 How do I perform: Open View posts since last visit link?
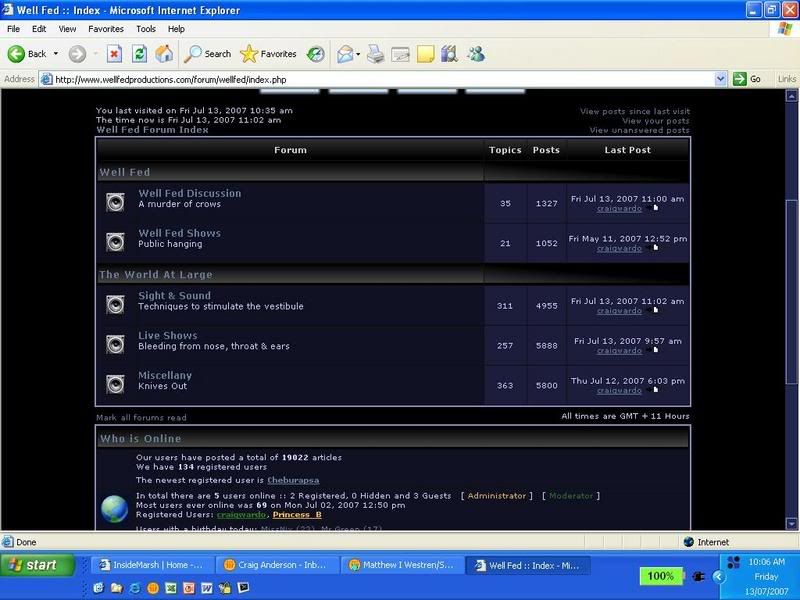[x=635, y=111]
